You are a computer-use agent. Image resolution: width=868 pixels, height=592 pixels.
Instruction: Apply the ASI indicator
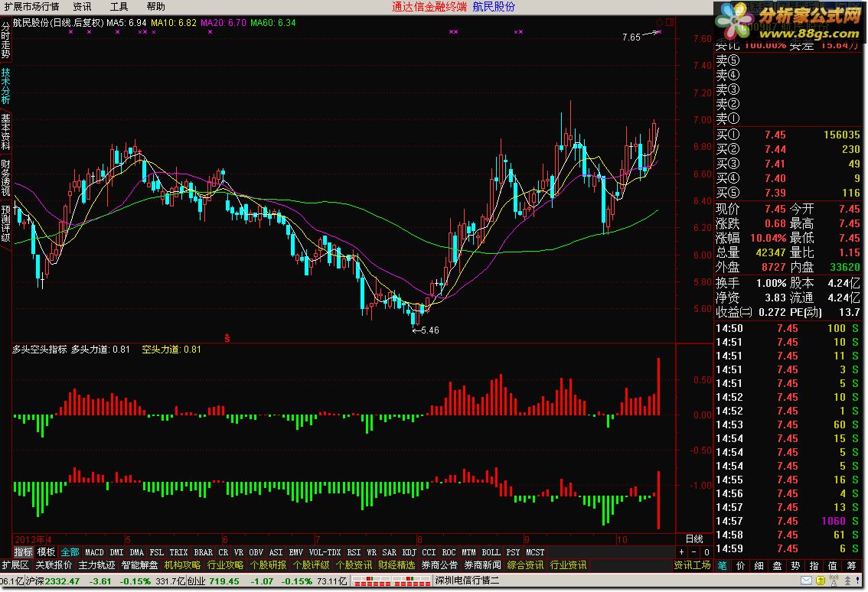pyautogui.click(x=276, y=552)
